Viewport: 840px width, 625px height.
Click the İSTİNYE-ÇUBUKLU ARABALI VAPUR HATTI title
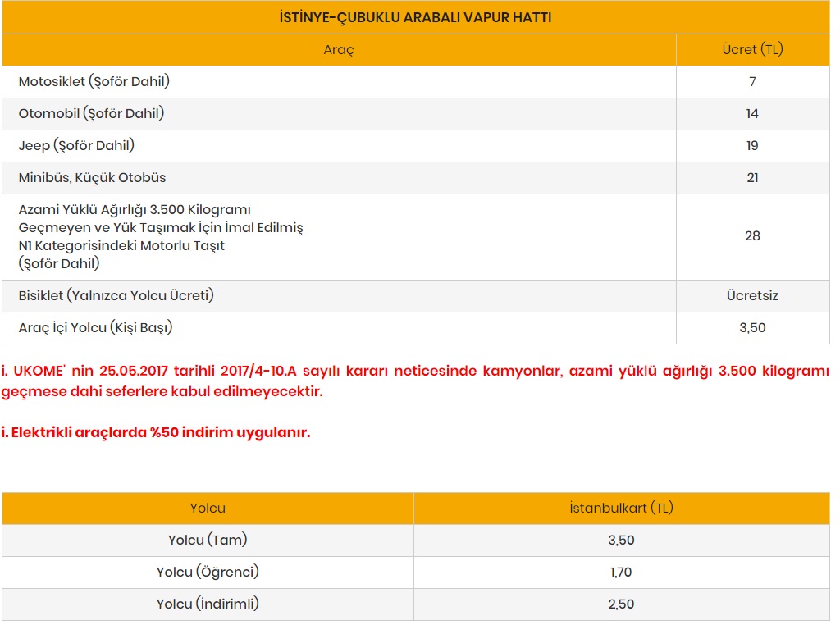tap(415, 17)
